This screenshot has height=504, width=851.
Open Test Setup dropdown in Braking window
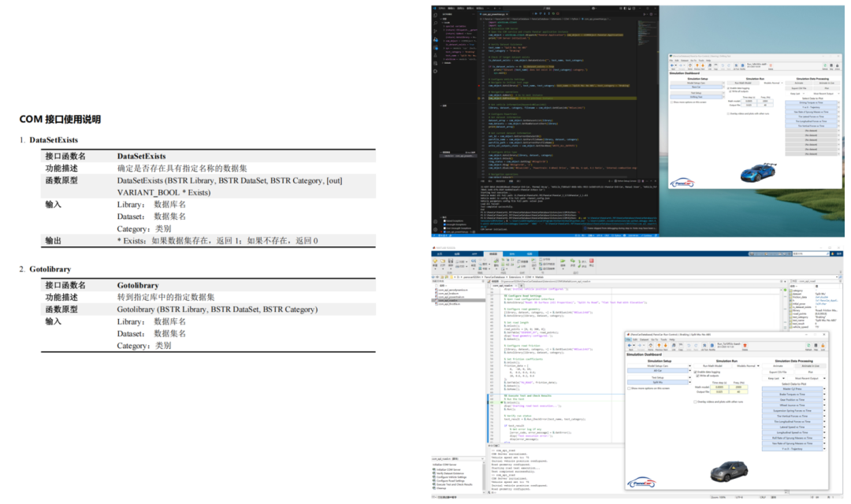pyautogui.click(x=689, y=377)
